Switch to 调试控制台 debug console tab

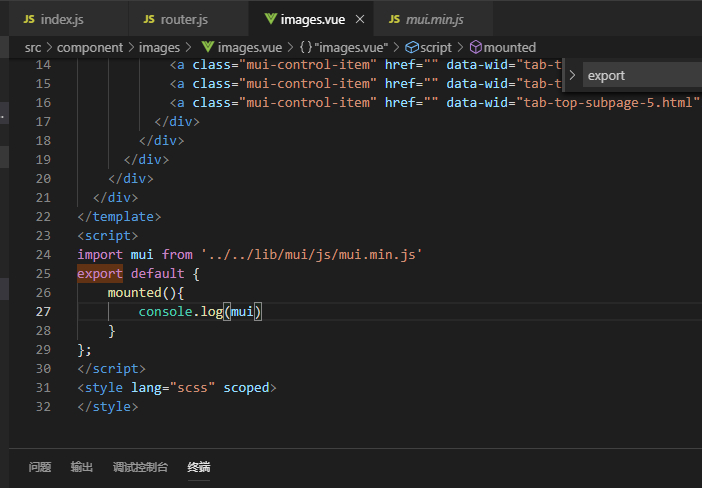tap(140, 467)
